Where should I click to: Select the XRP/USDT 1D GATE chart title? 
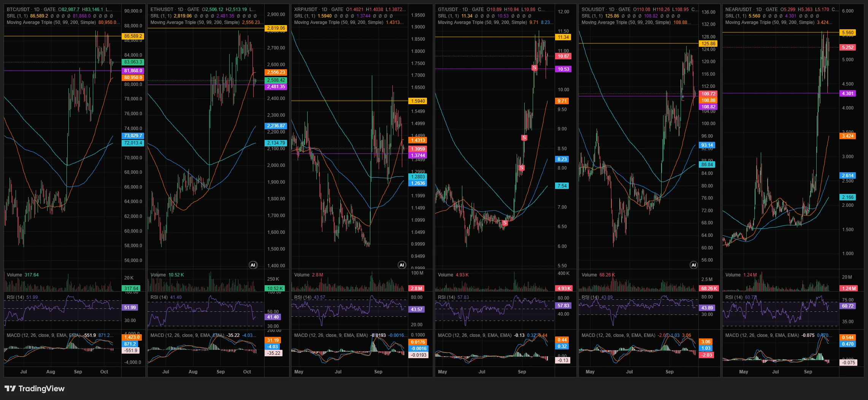point(318,9)
